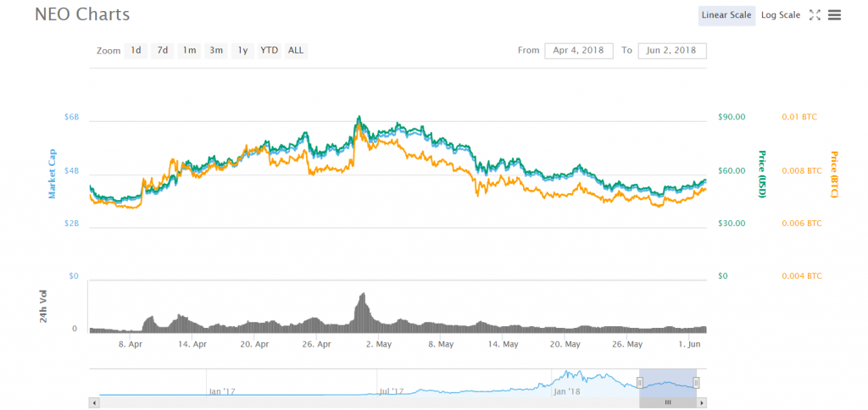Click the NEO Charts heading
This screenshot has width=868, height=410.
(x=82, y=14)
